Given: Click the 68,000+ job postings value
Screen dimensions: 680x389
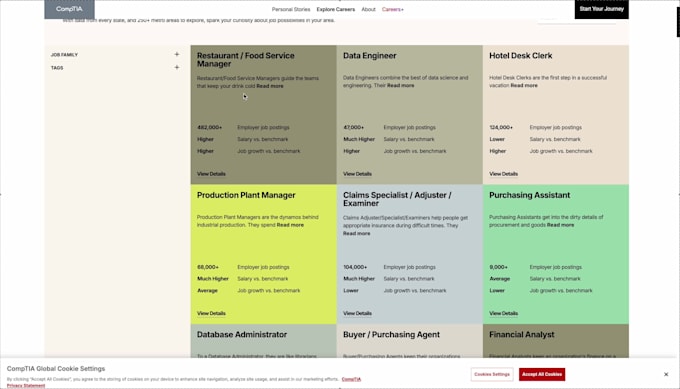Looking at the screenshot, I should (208, 267).
